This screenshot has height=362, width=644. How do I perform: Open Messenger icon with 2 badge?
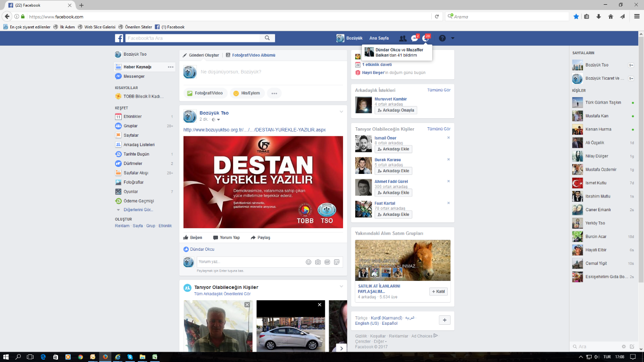(x=414, y=38)
